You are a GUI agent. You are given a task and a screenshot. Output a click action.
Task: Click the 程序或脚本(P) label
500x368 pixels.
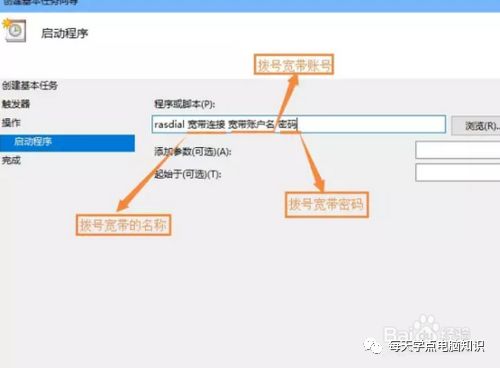[x=184, y=104]
